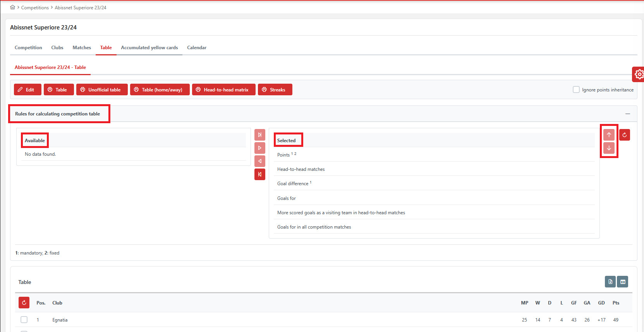The height and width of the screenshot is (332, 644).
Task: Export the table to spreadsheet file
Action: pyautogui.click(x=610, y=282)
